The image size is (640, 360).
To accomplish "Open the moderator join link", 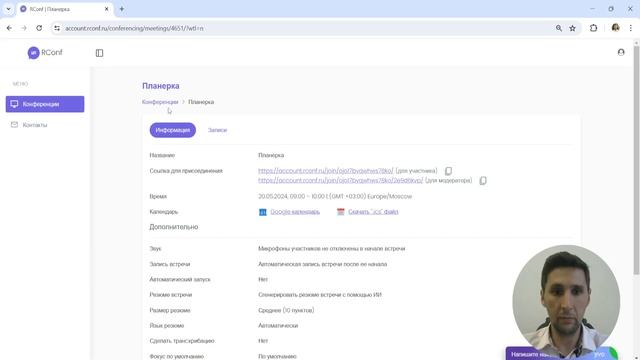I will (340, 180).
